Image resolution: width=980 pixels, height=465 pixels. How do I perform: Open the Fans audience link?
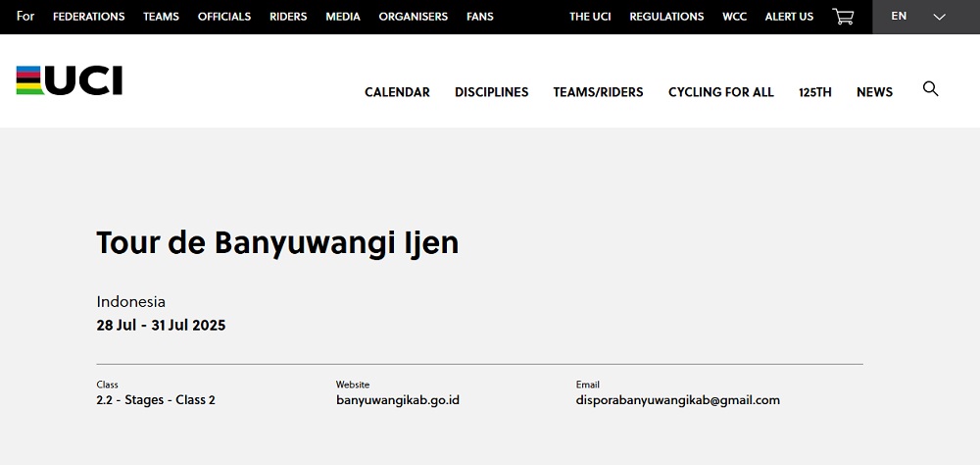(x=480, y=17)
